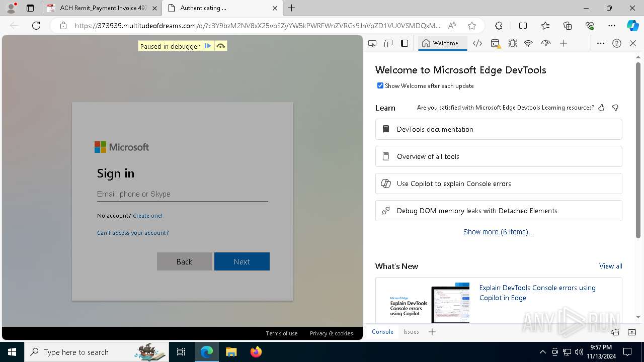Refresh the browser page

pyautogui.click(x=36, y=26)
